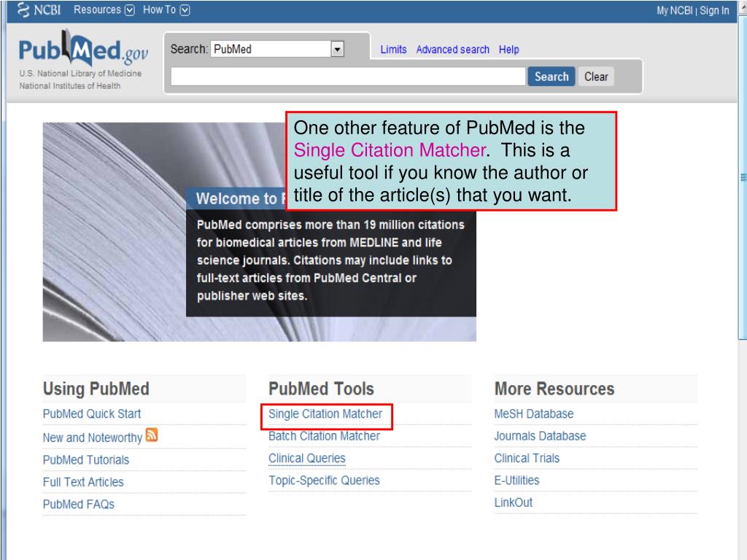This screenshot has height=560, width=747.
Task: Click the 'More Resources' heading
Action: pos(554,389)
